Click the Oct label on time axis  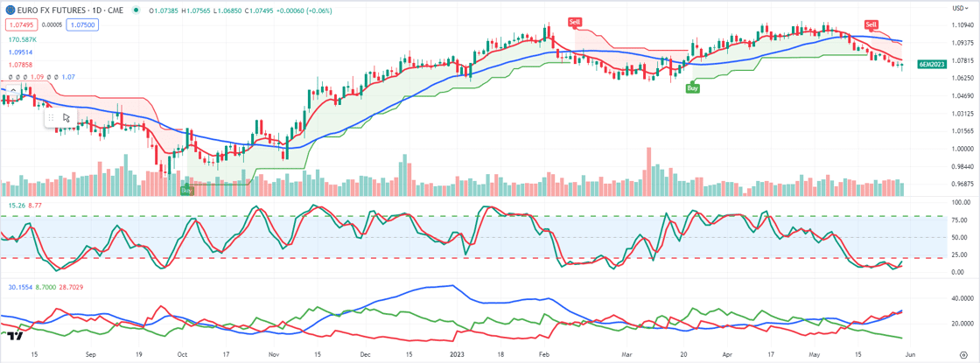(181, 353)
